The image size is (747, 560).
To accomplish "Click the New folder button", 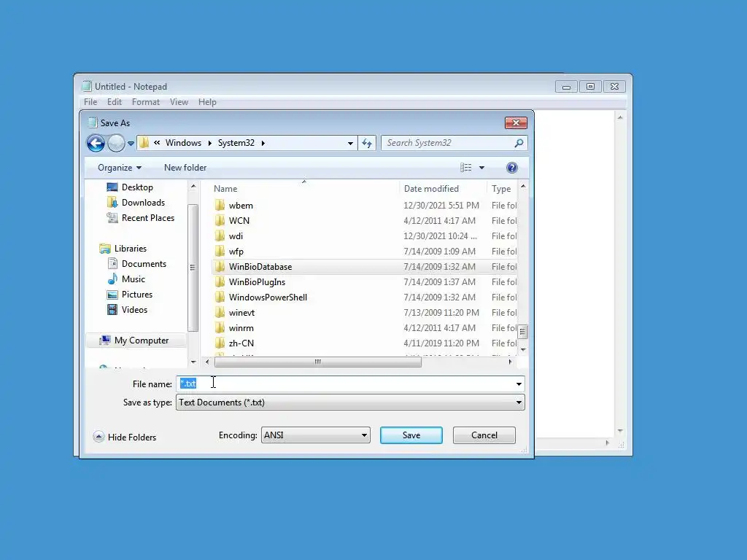I will pos(185,168).
